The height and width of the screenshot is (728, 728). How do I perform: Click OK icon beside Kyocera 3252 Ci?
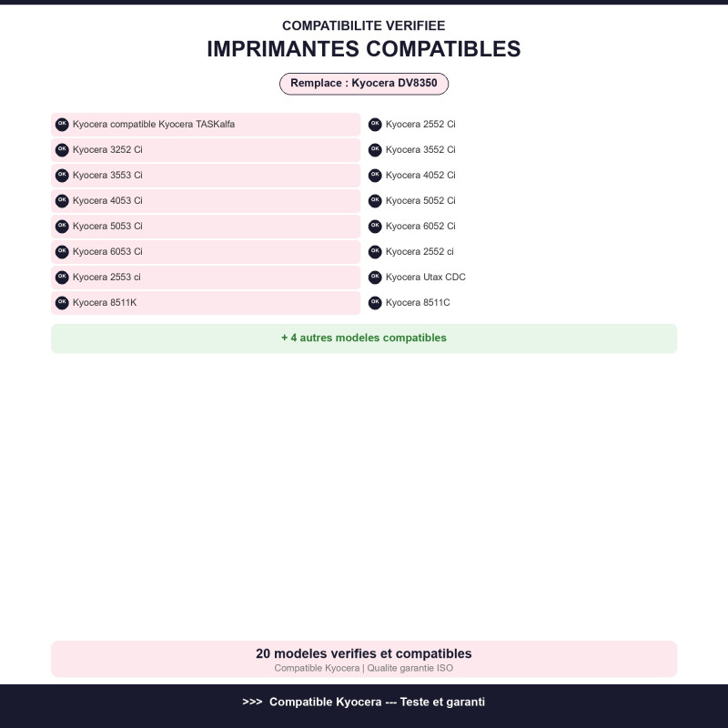pyautogui.click(x=62, y=150)
